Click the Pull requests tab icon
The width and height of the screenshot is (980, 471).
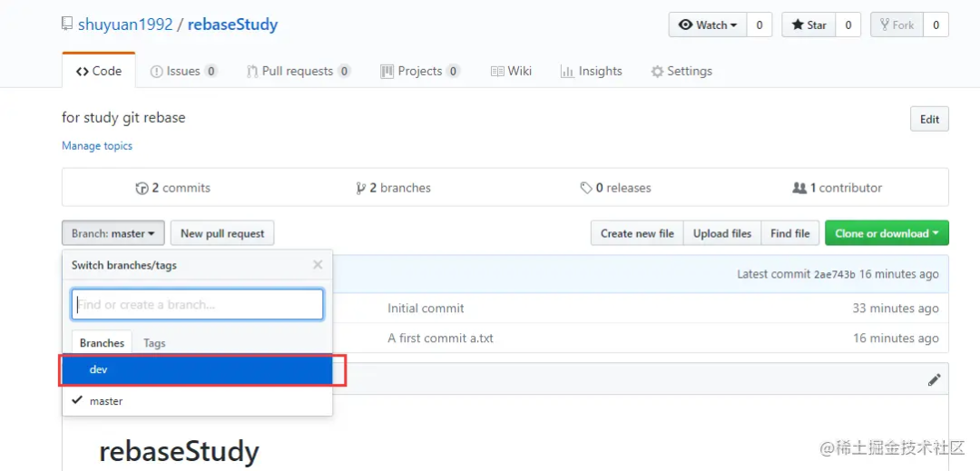click(x=252, y=72)
